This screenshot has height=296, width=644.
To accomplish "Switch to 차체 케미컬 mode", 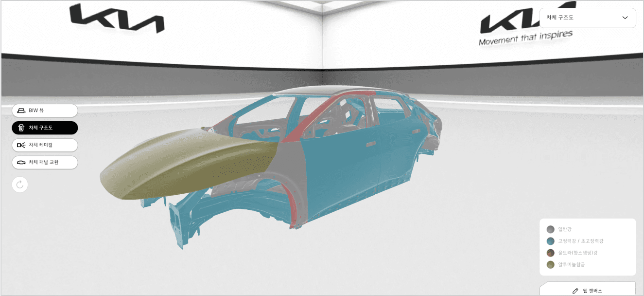I will [x=45, y=145].
